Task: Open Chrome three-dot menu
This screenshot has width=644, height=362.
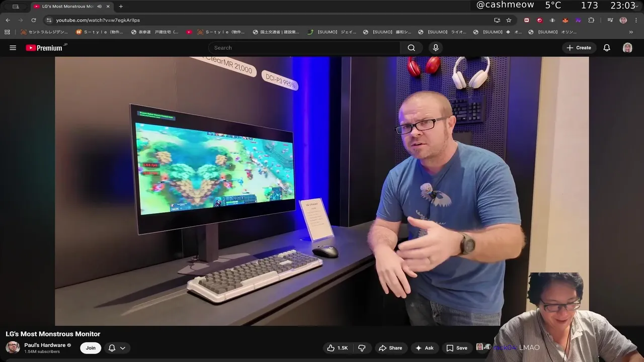Action: tap(636, 20)
